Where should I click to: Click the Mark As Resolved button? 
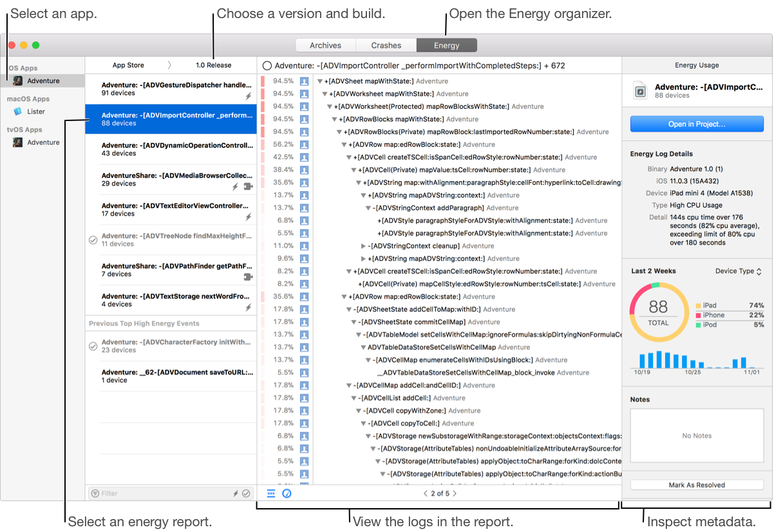tap(696, 485)
